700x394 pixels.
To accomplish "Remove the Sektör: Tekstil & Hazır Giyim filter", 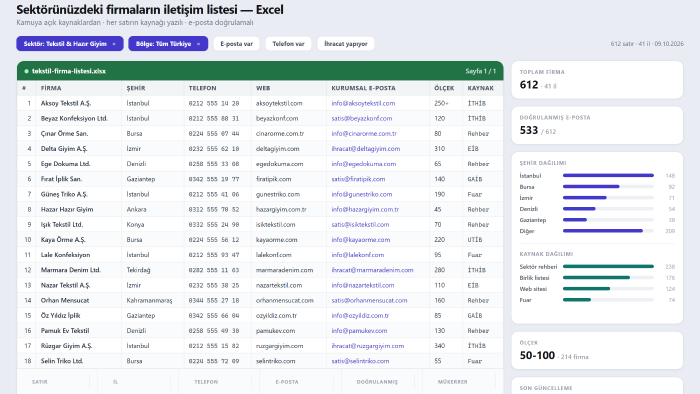I will (x=114, y=44).
